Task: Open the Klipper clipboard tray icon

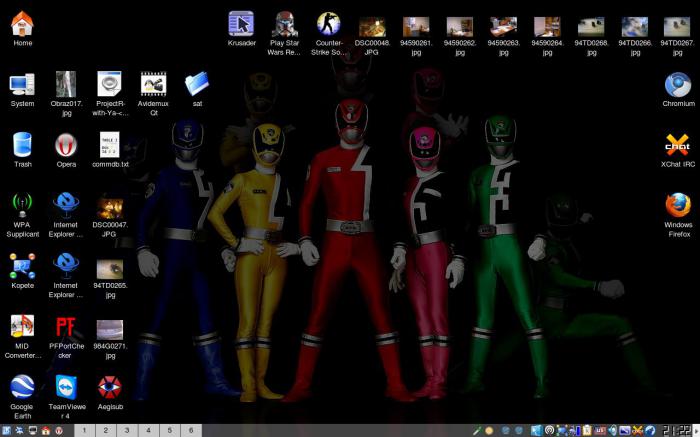Action: pyautogui.click(x=588, y=431)
